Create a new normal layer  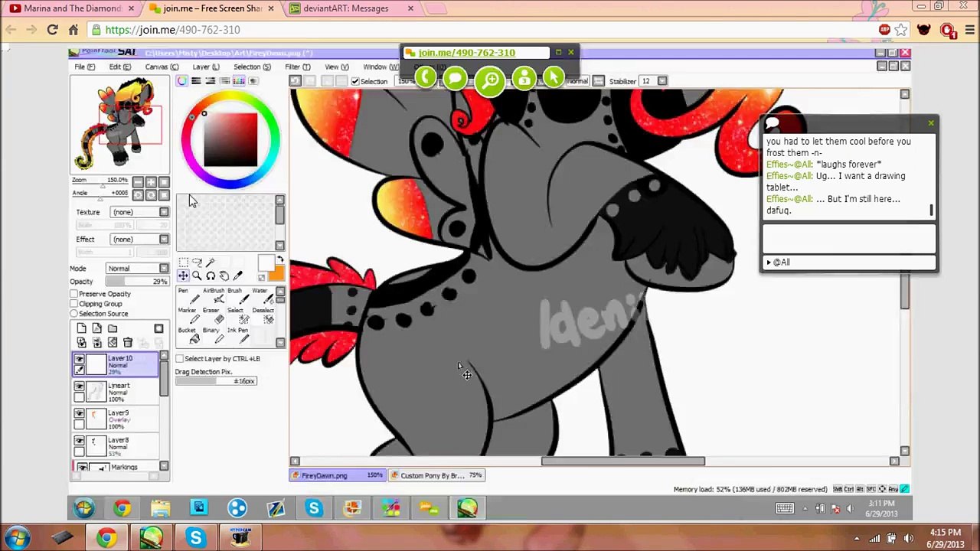point(82,328)
